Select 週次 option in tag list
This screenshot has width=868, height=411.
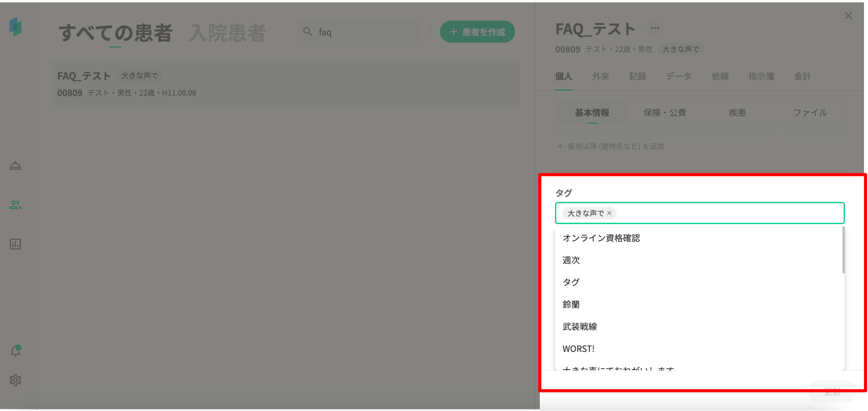(571, 260)
